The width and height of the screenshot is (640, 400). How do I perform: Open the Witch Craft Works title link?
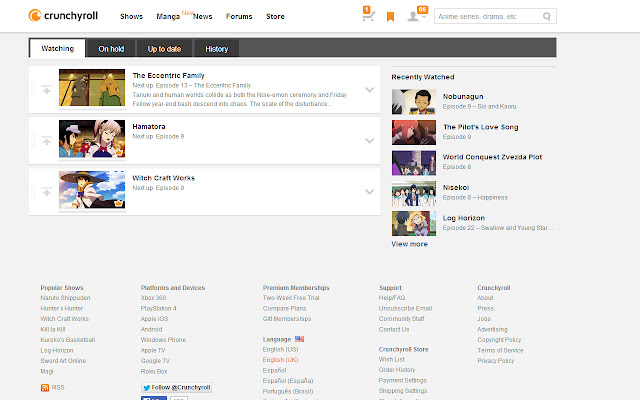pyautogui.click(x=163, y=178)
